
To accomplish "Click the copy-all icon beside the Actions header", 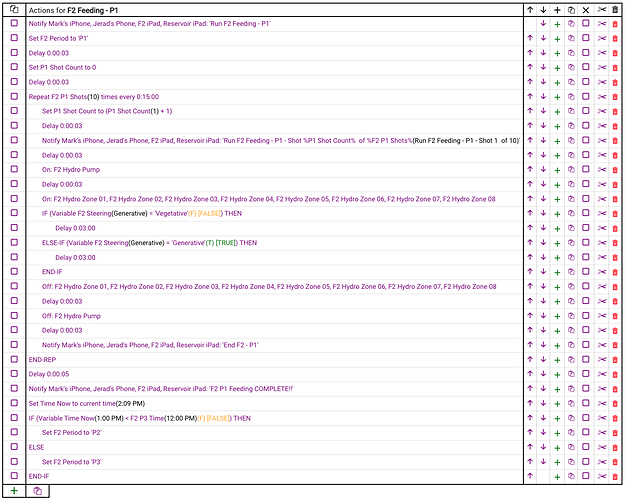I will click(x=14, y=10).
